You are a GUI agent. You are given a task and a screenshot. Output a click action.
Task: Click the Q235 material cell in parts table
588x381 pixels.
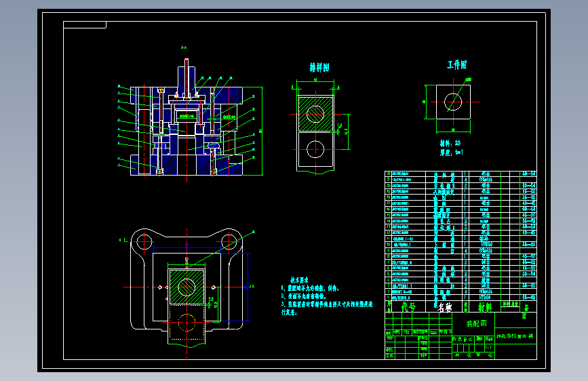click(x=485, y=239)
